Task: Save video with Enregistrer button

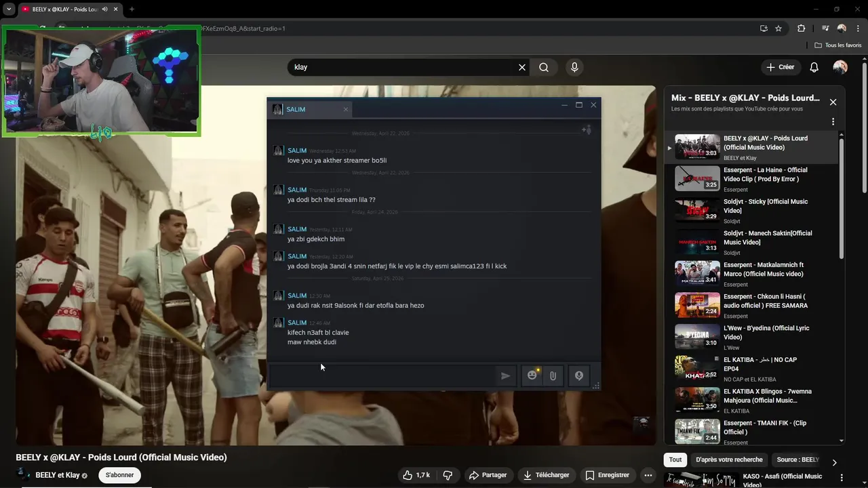Action: coord(607,475)
